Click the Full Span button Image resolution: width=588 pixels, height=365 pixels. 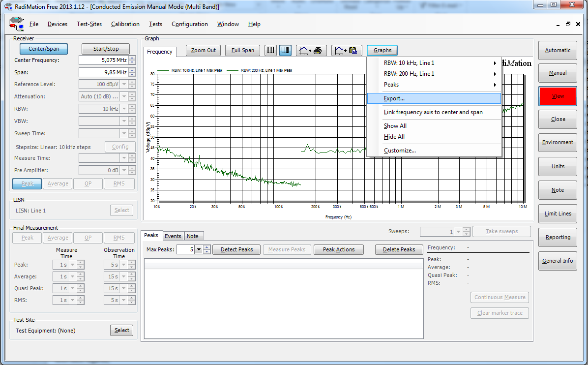click(x=243, y=50)
